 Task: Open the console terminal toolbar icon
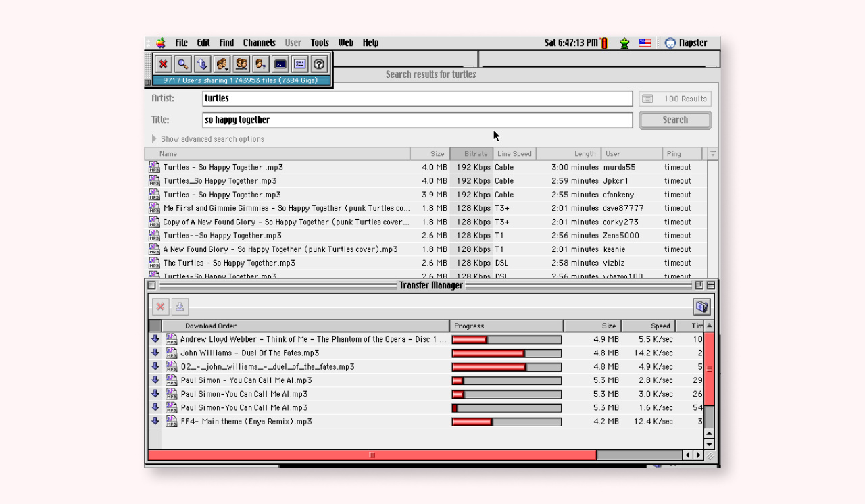(280, 64)
